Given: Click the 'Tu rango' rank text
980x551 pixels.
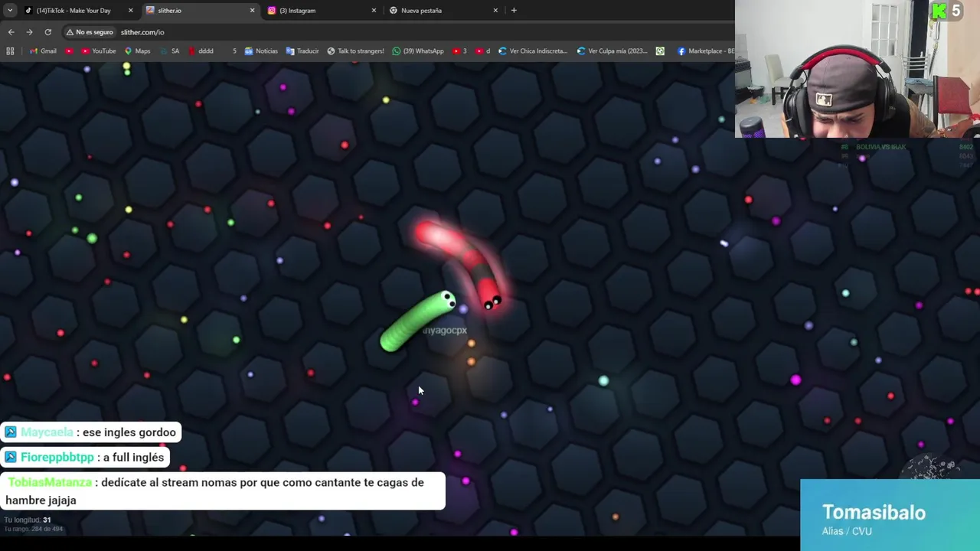Looking at the screenshot, I should [33, 530].
